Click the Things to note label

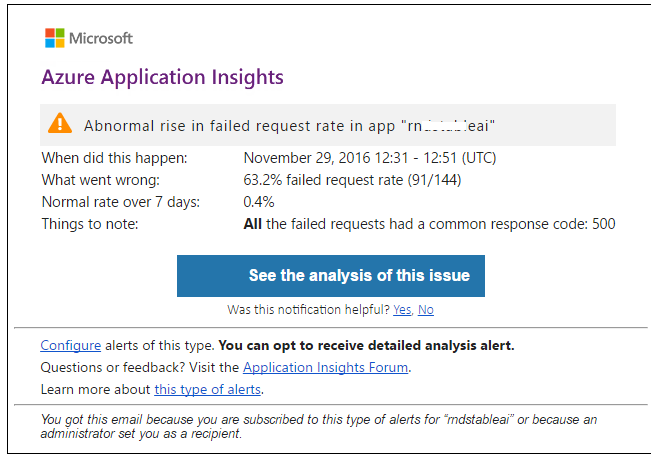pos(90,224)
